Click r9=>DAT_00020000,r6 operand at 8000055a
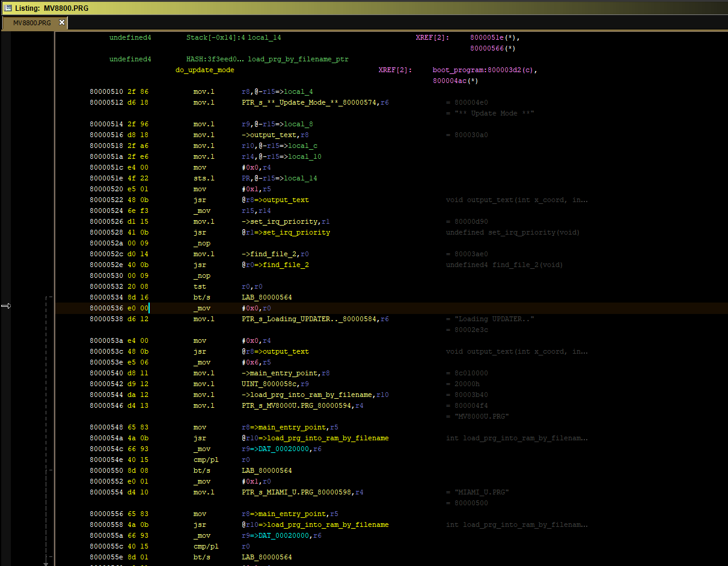Screen dimensions: 728x566 tap(281, 535)
